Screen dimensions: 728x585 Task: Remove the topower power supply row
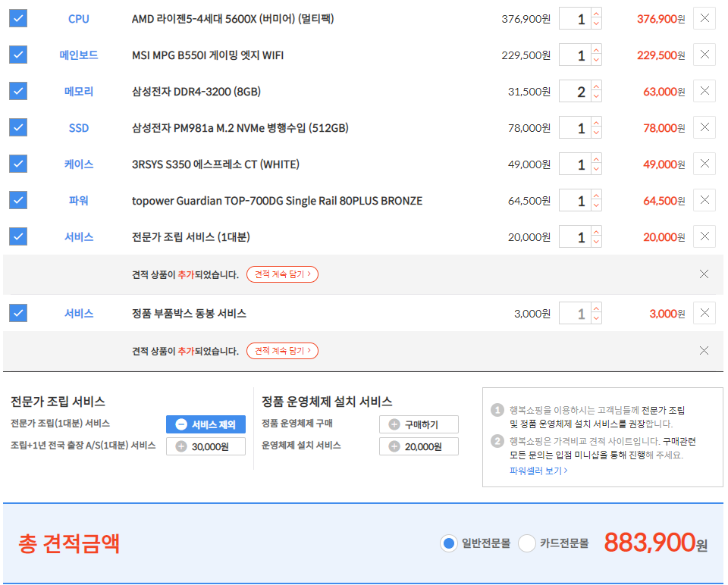(x=704, y=200)
